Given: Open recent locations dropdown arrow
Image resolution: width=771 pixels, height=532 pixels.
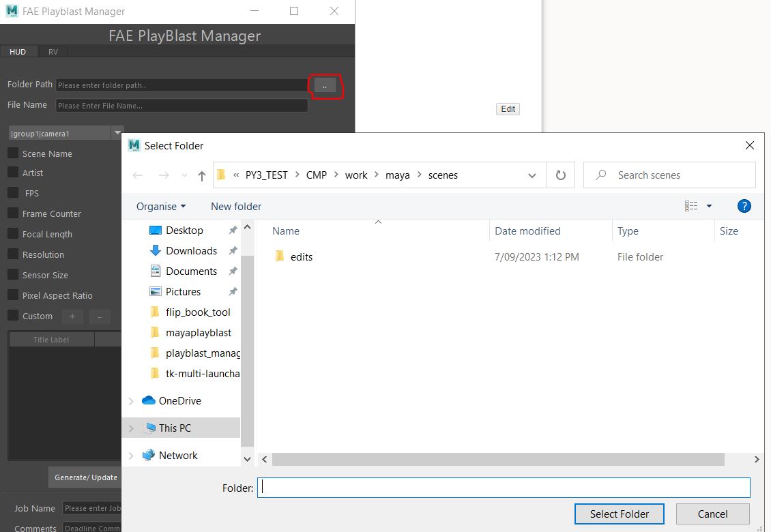Looking at the screenshot, I should pos(184,175).
